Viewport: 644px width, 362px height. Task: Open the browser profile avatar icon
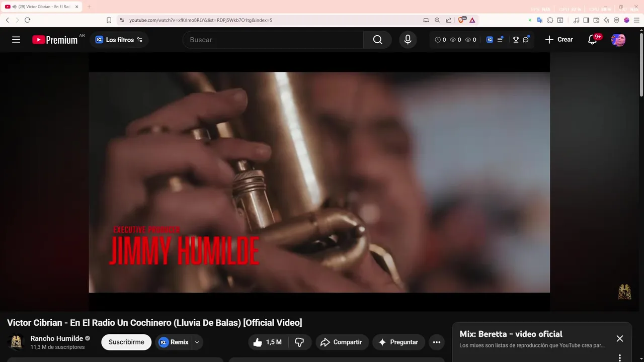point(626,20)
